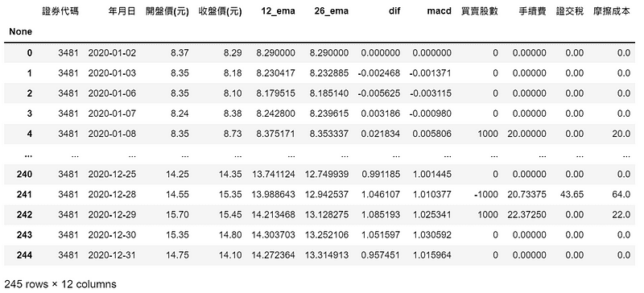
Task: Click macd value 1.001445
Action: tap(431, 174)
